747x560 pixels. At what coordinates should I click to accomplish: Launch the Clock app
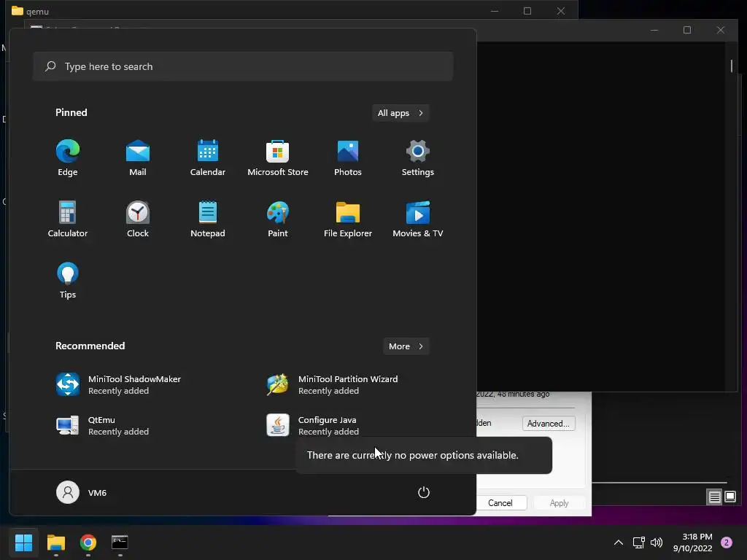138,219
